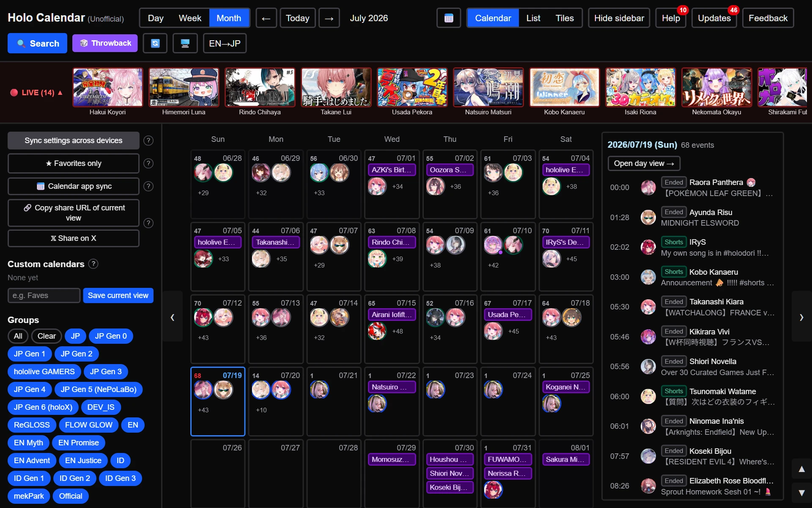Screen dimensions: 812x508
Task: Open AZKi's Birthday event on 07/01
Action: pos(392,170)
